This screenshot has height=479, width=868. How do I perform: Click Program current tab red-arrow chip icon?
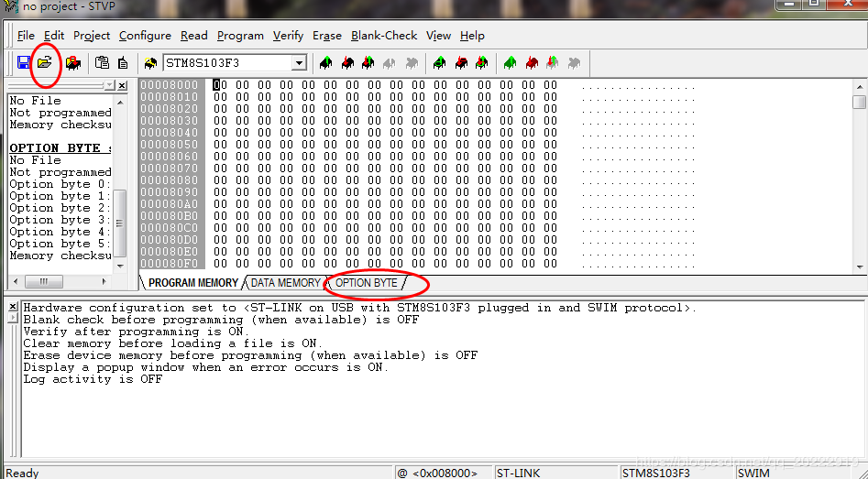(347, 63)
